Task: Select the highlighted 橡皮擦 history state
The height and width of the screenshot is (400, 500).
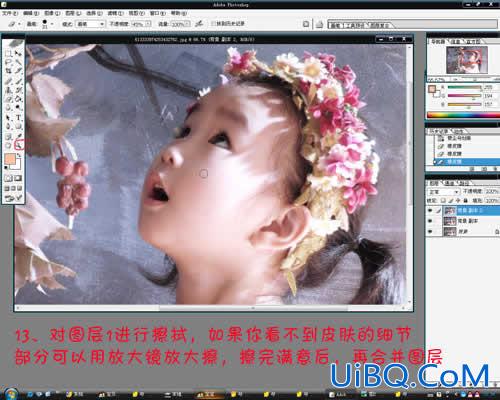Action: (467, 162)
